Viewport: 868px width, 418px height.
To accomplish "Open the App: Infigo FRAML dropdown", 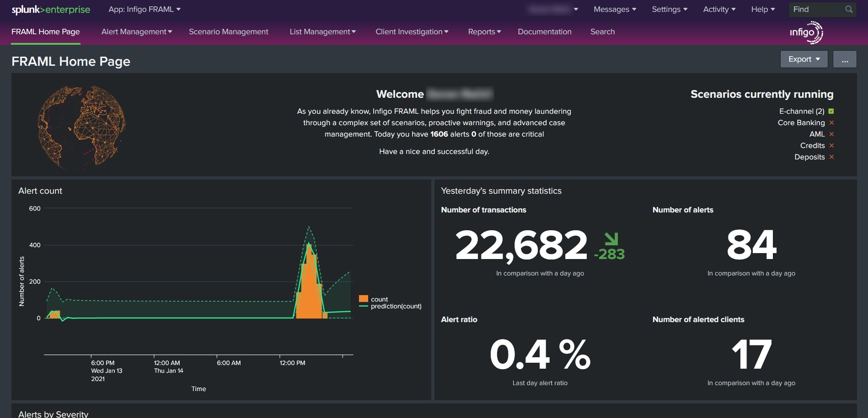I will [x=145, y=9].
